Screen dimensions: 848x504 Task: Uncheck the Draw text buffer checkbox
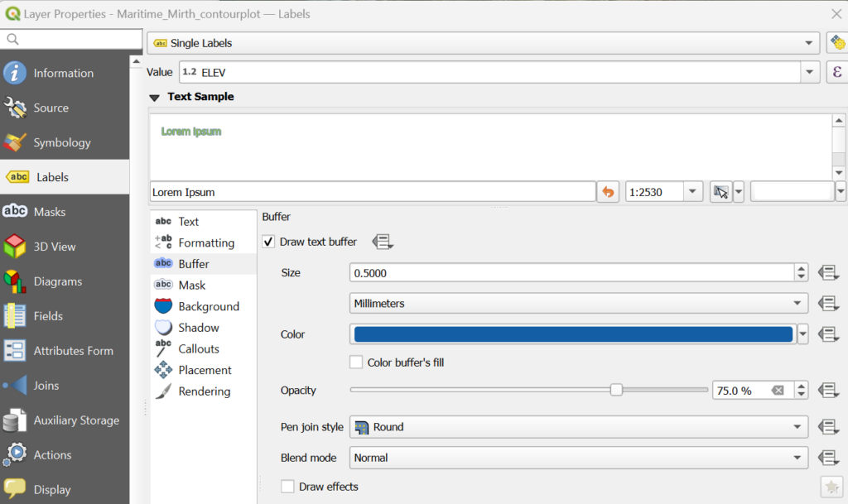click(269, 242)
